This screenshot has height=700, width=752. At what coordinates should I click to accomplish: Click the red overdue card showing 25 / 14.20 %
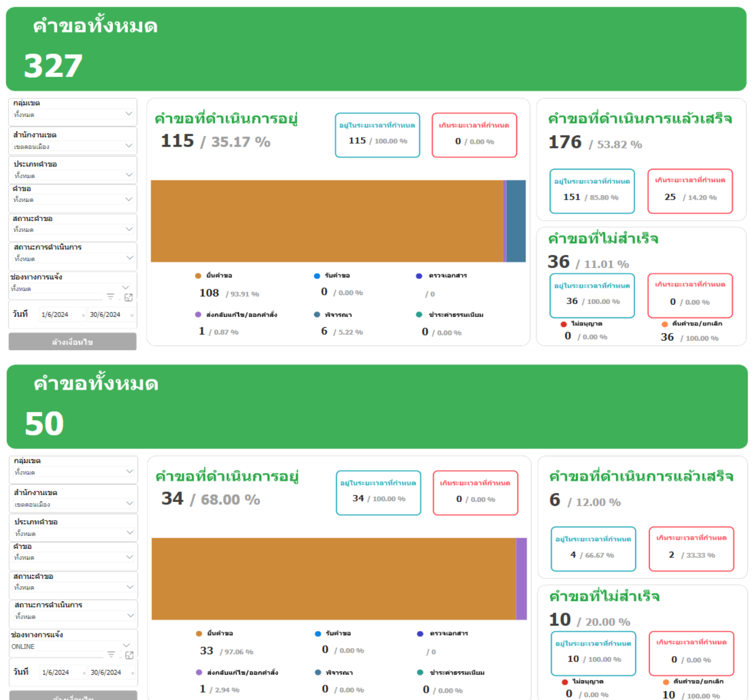point(690,191)
